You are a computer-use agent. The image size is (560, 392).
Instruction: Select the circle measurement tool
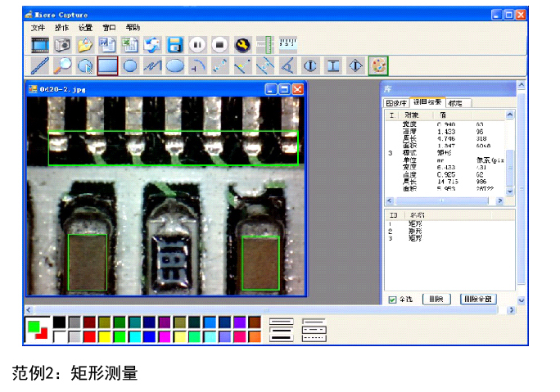[130, 65]
